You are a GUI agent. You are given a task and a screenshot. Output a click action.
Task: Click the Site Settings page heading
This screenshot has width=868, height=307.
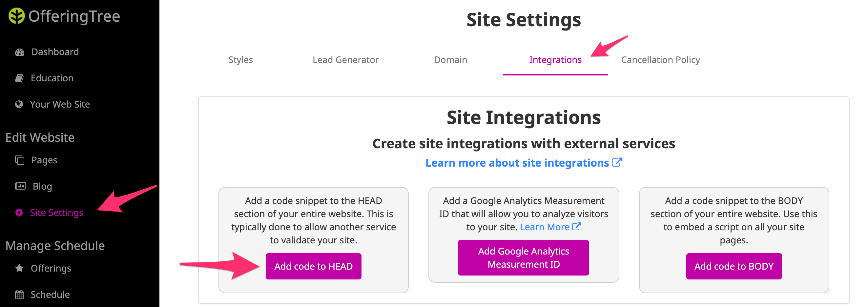[524, 20]
